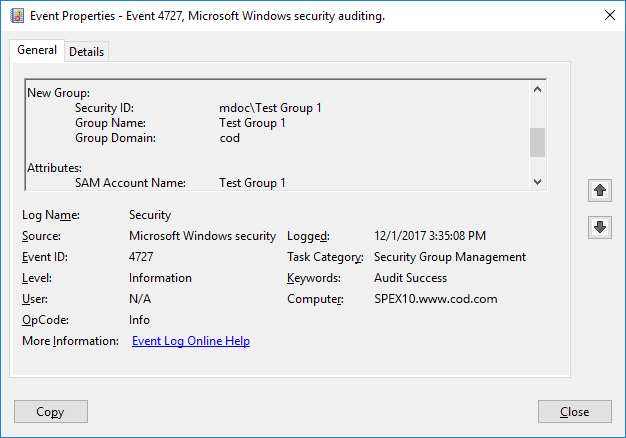Click the Security ID value mdoc\Test Group 1

270,108
